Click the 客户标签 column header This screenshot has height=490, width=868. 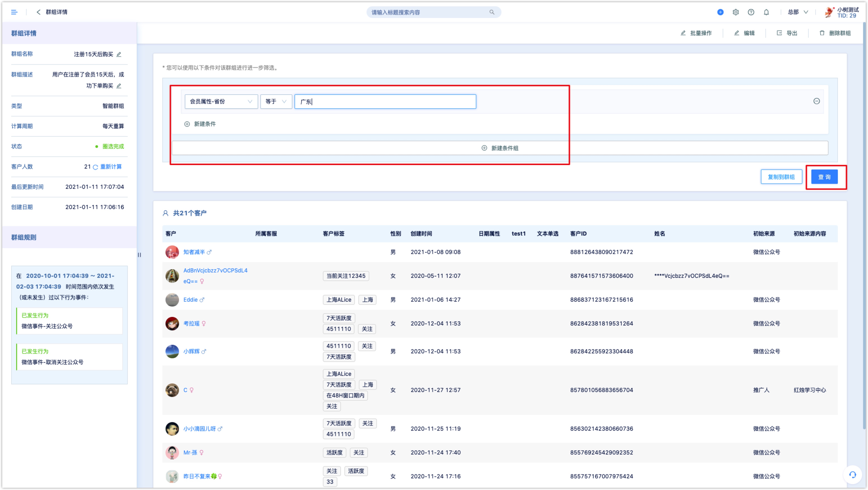(333, 234)
